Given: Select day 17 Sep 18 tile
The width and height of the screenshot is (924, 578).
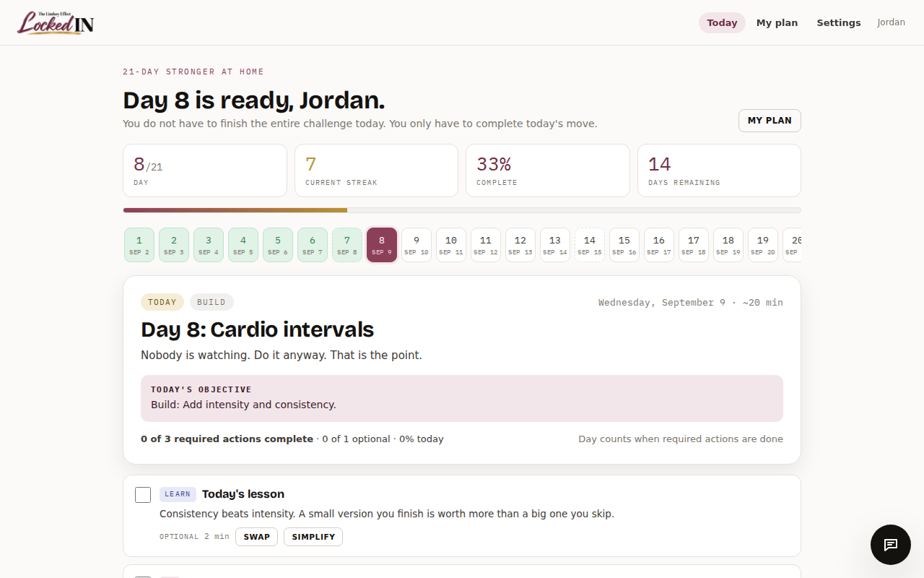Looking at the screenshot, I should pos(694,245).
